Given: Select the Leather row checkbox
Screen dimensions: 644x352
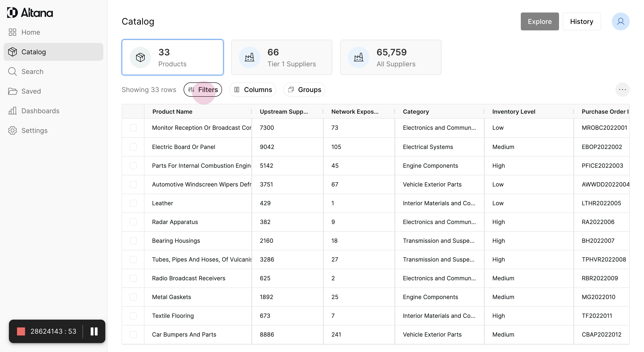Looking at the screenshot, I should (x=133, y=203).
